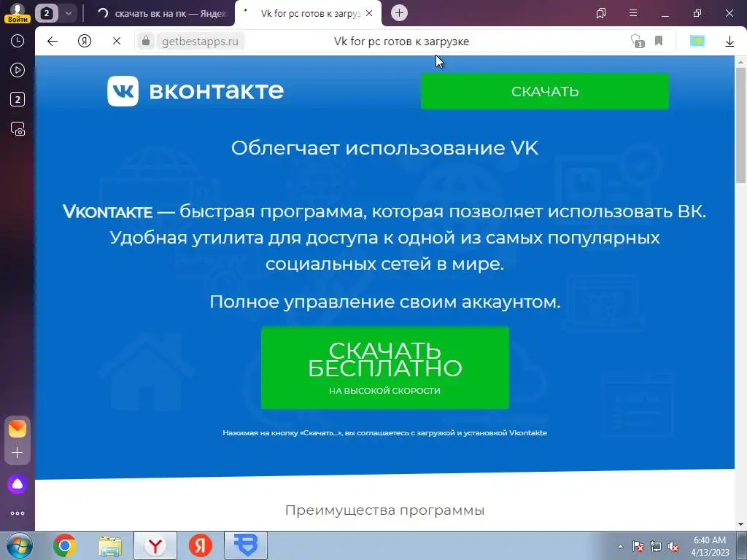Click the 'Облегчает использование VK' heading
This screenshot has width=747, height=560.
click(385, 148)
